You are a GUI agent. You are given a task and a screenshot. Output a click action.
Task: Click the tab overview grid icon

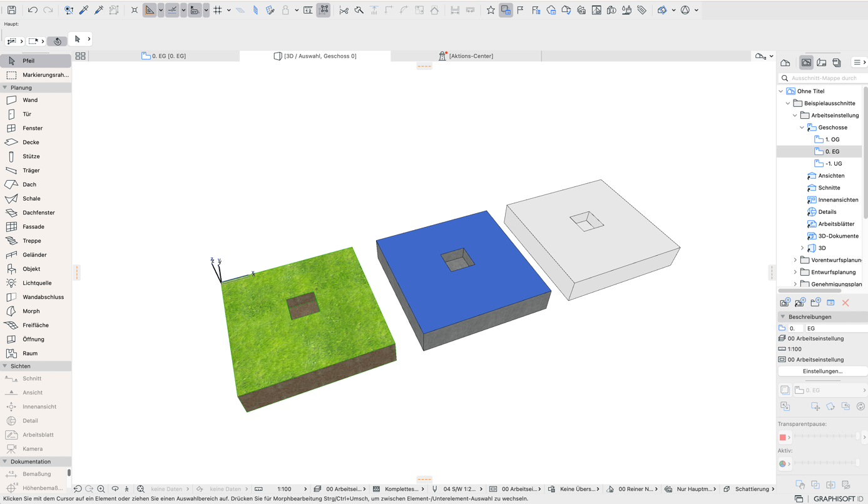click(81, 56)
